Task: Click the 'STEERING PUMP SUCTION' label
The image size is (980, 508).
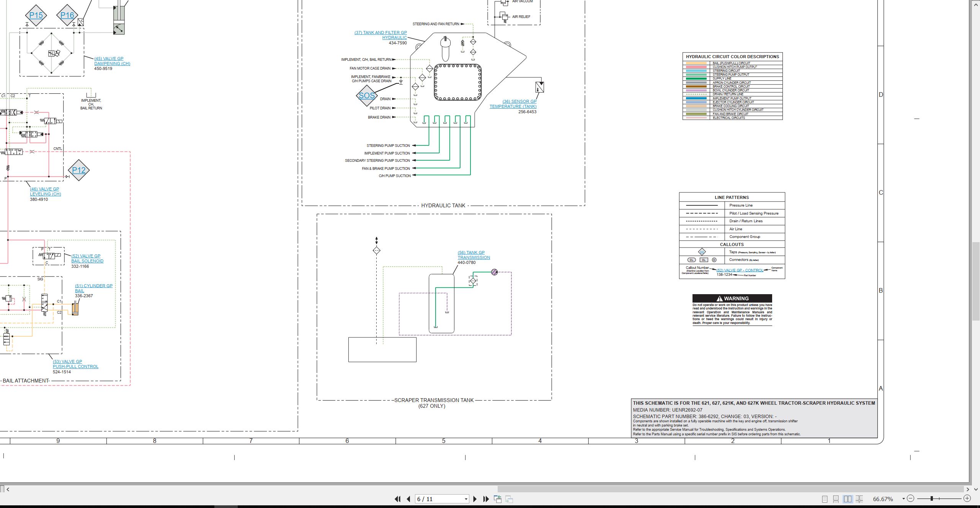Action: click(388, 146)
